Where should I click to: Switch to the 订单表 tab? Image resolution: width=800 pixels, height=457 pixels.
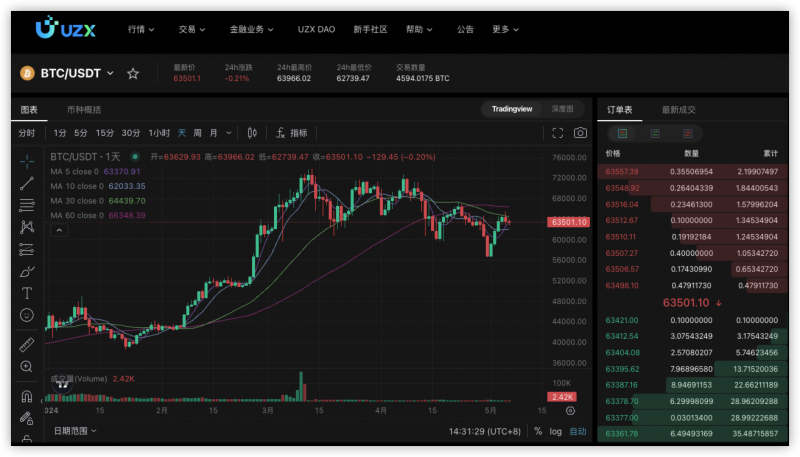[x=619, y=110]
